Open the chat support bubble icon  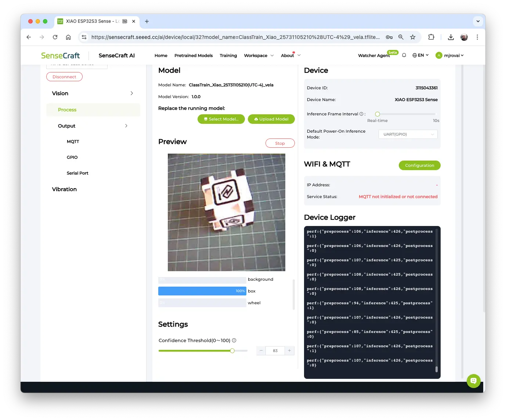pos(473,381)
